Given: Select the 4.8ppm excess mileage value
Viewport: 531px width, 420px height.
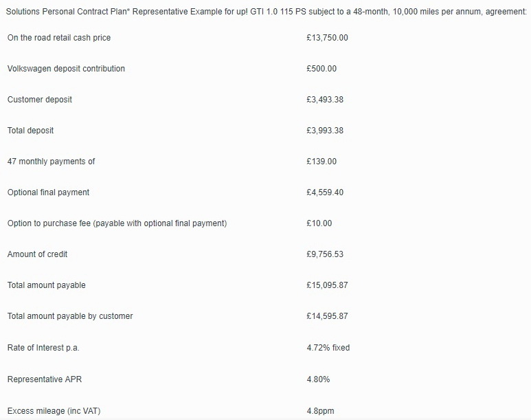Looking at the screenshot, I should point(320,411).
